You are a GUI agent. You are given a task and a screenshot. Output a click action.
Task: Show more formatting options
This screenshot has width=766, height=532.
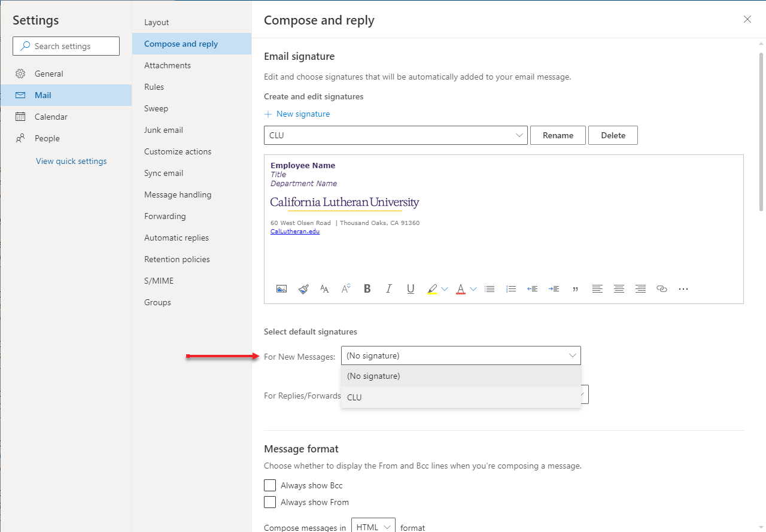pyautogui.click(x=683, y=289)
